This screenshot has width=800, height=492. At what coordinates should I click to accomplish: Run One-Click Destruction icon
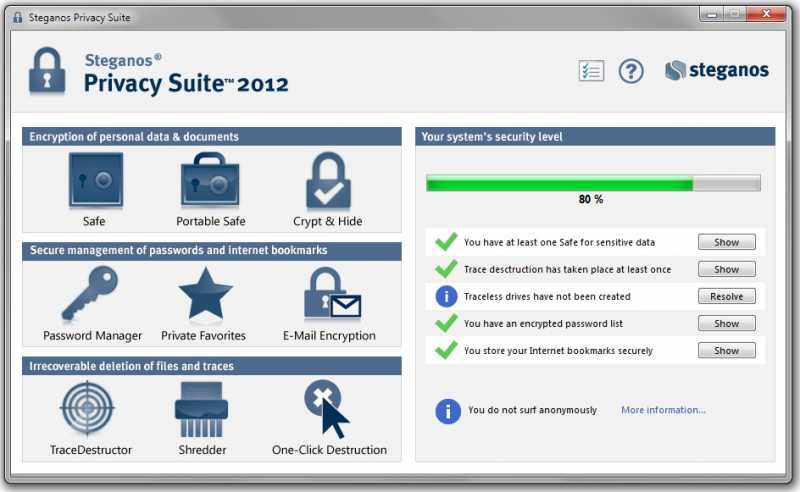[327, 409]
